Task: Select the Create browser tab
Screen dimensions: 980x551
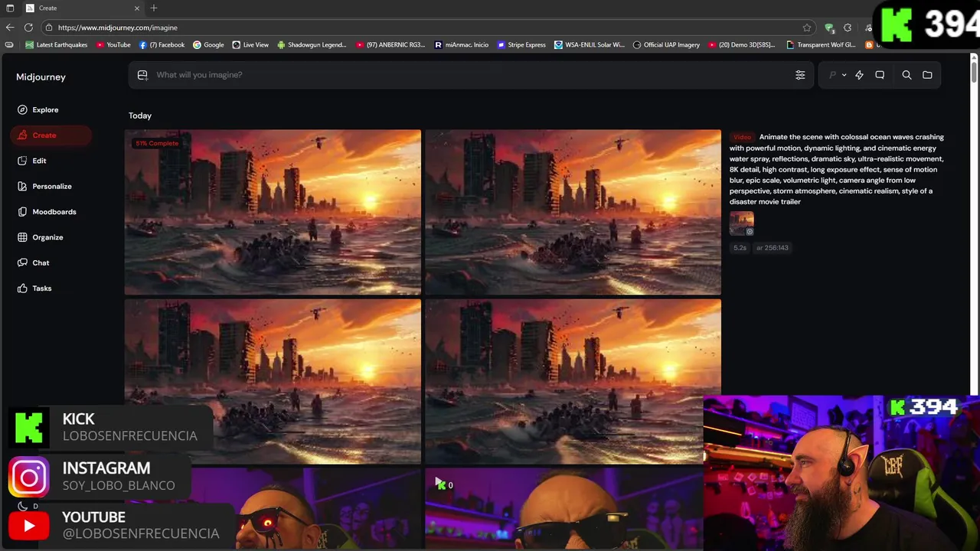Action: (83, 8)
